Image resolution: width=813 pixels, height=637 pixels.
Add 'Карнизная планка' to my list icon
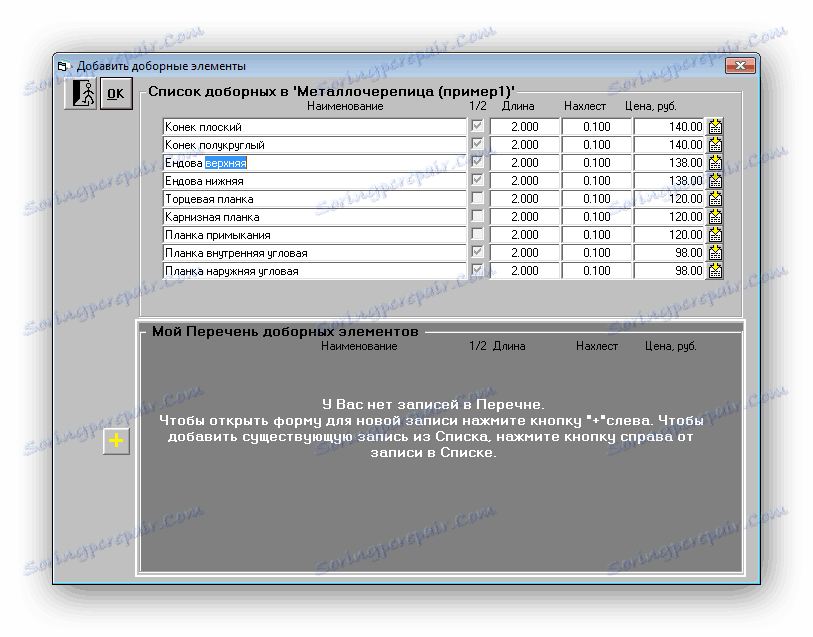click(x=716, y=217)
